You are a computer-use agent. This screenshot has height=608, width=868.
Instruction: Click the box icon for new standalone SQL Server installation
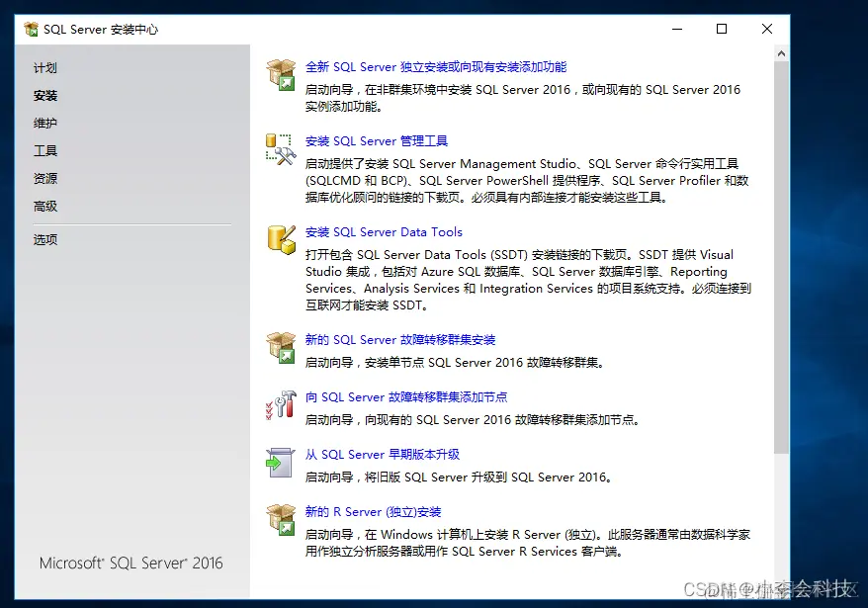tap(281, 75)
